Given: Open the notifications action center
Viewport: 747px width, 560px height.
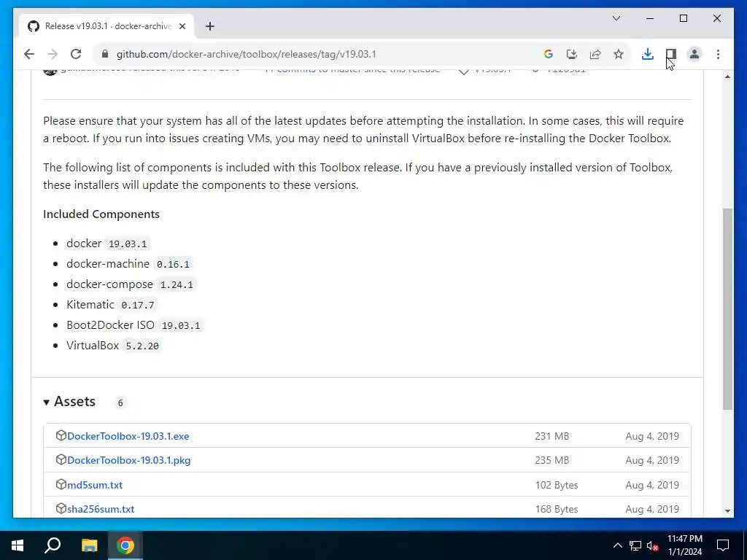Looking at the screenshot, I should click(723, 545).
